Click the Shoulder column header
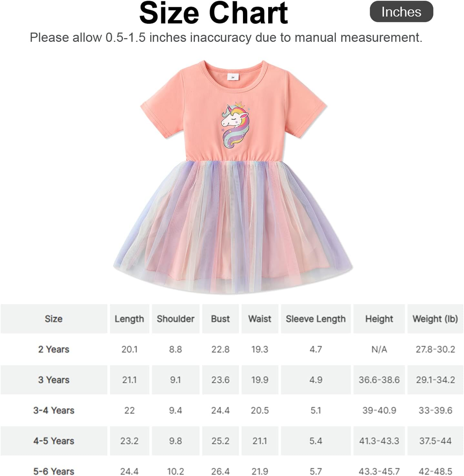Screen dimensions: 464x476 (176, 319)
